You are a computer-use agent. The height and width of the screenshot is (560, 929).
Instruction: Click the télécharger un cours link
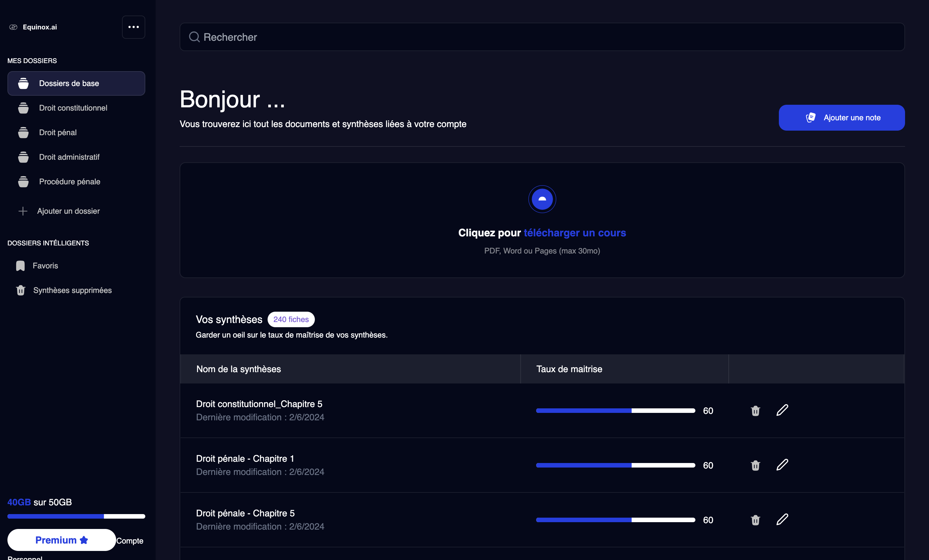pos(575,233)
